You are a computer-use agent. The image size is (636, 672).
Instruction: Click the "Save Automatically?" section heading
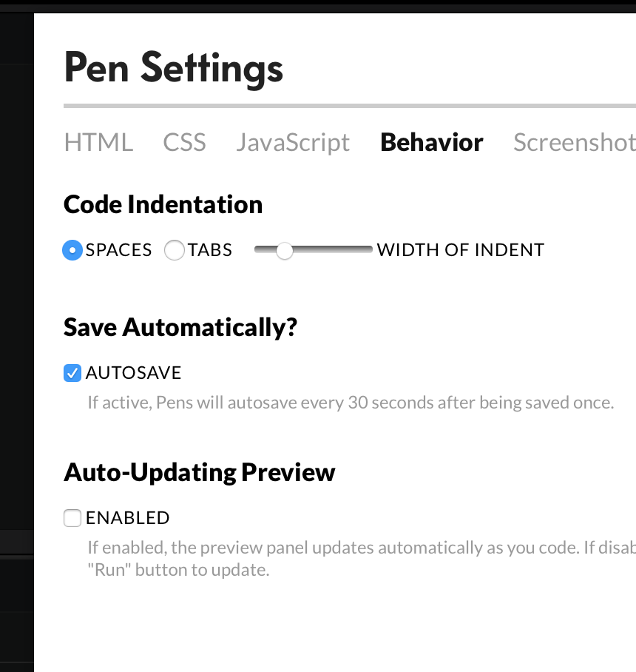click(x=180, y=327)
